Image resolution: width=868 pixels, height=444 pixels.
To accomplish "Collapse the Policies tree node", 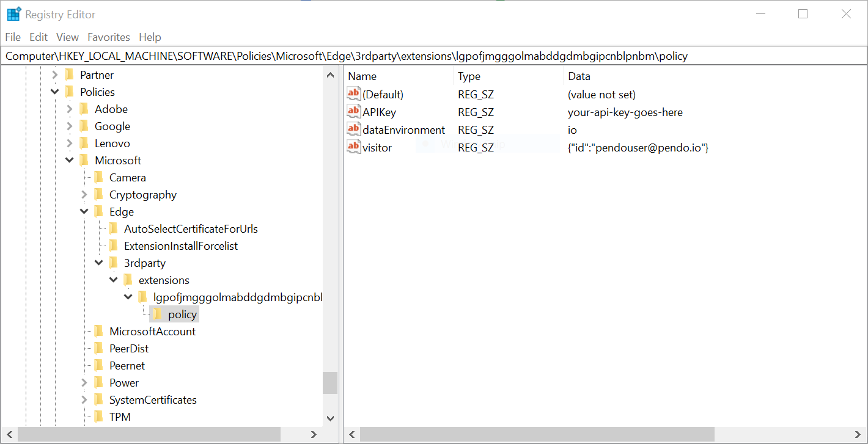I will pos(55,92).
